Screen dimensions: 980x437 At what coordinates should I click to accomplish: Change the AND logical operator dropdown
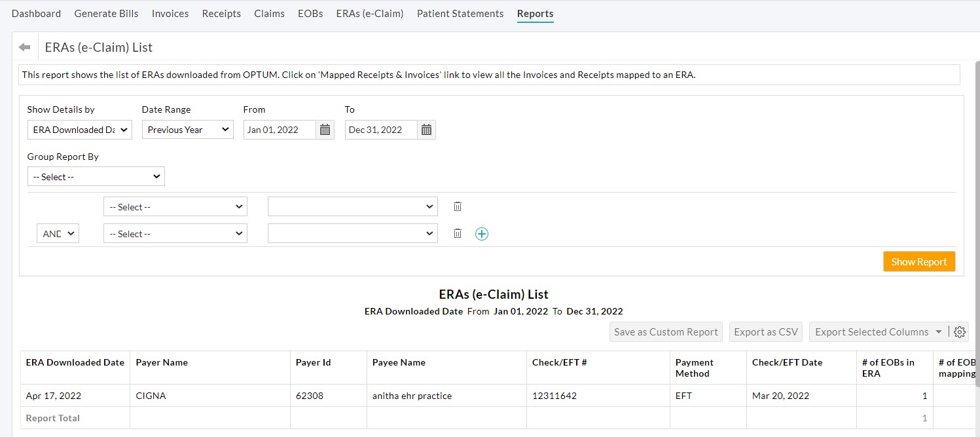point(58,233)
